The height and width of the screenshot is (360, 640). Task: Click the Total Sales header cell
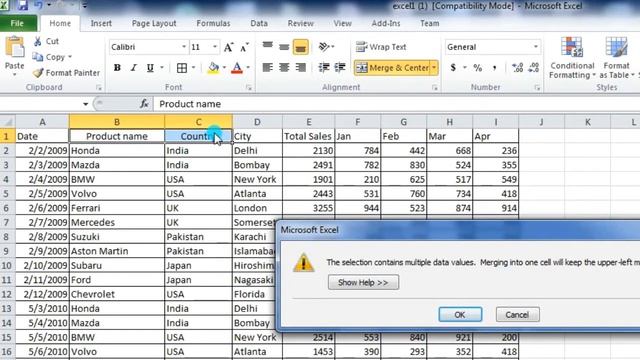pyautogui.click(x=308, y=136)
